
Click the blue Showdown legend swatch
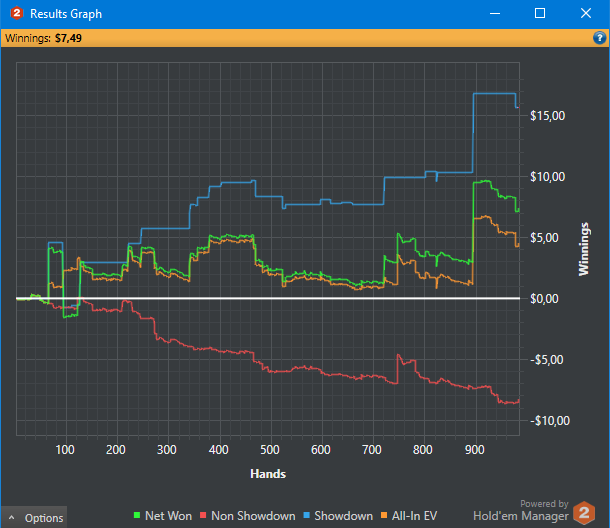click(306, 516)
